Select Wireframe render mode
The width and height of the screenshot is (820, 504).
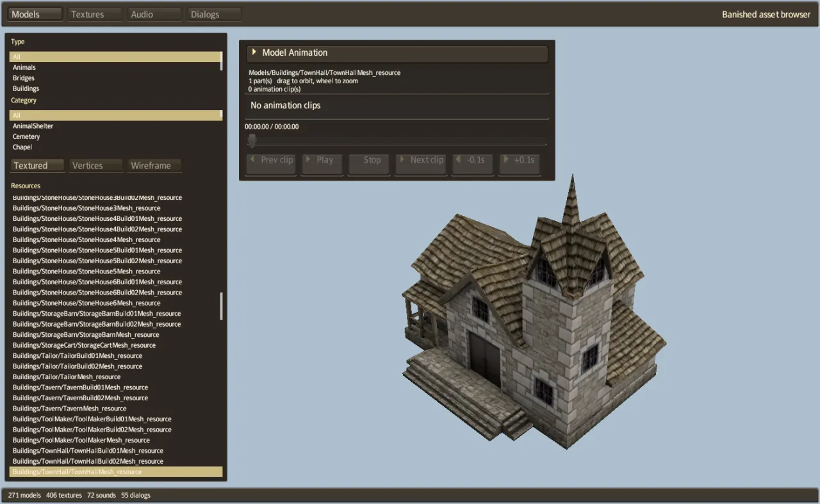(154, 166)
